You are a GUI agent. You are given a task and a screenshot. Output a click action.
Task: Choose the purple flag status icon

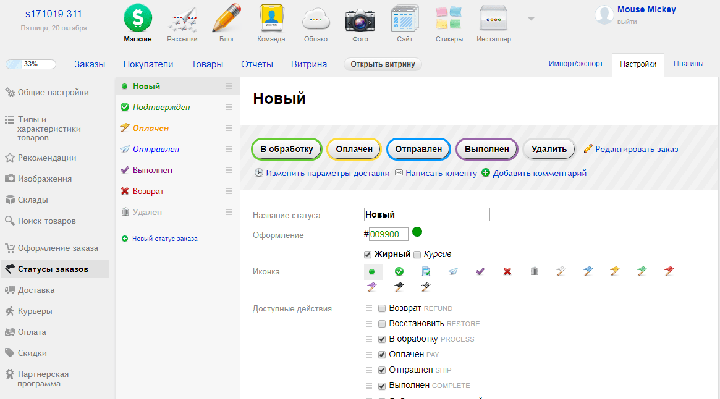372,287
